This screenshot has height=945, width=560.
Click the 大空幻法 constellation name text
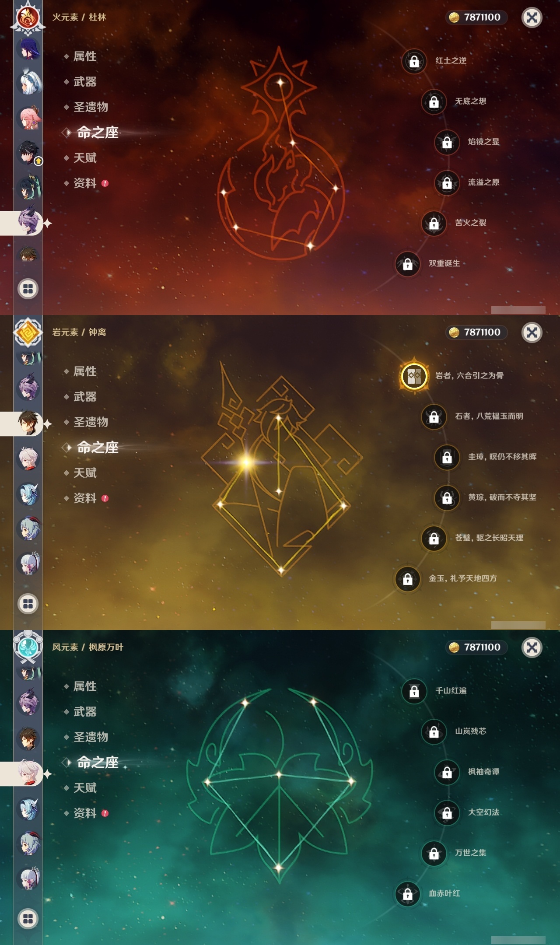(x=483, y=812)
